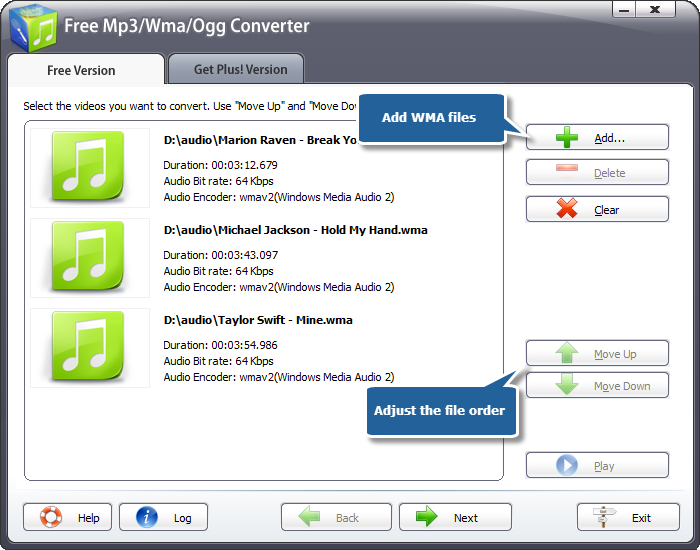Click the Move Up button label

pos(615,354)
